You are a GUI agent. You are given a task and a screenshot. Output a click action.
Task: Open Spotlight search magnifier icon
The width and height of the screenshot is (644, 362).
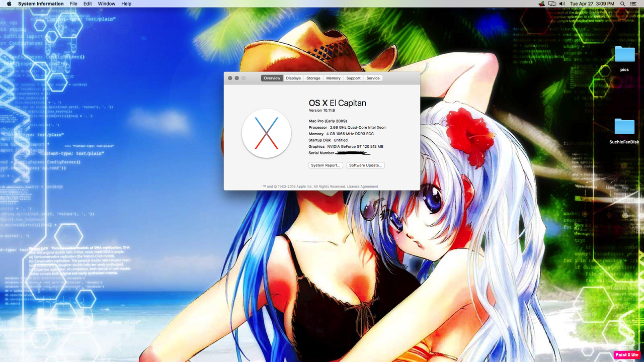click(x=623, y=4)
